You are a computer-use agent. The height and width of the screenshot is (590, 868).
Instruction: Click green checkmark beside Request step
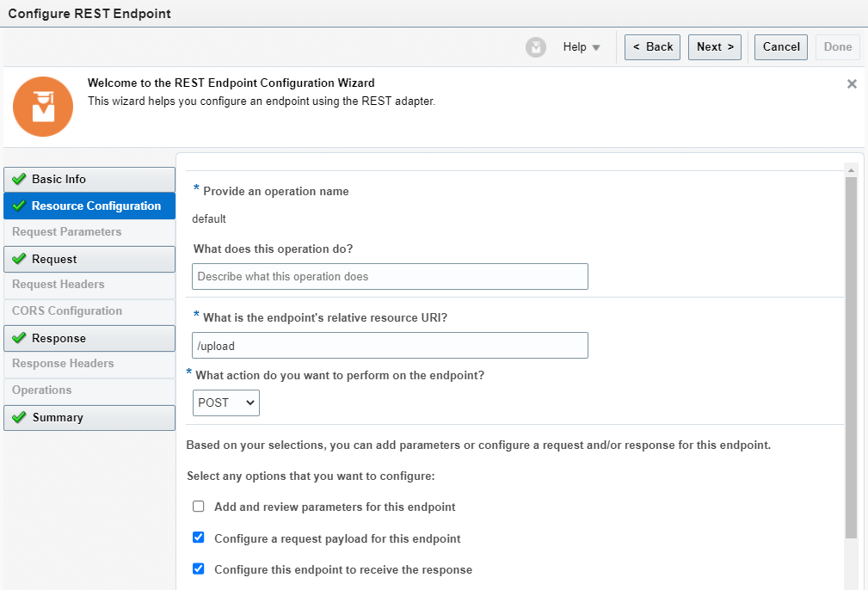pos(19,259)
